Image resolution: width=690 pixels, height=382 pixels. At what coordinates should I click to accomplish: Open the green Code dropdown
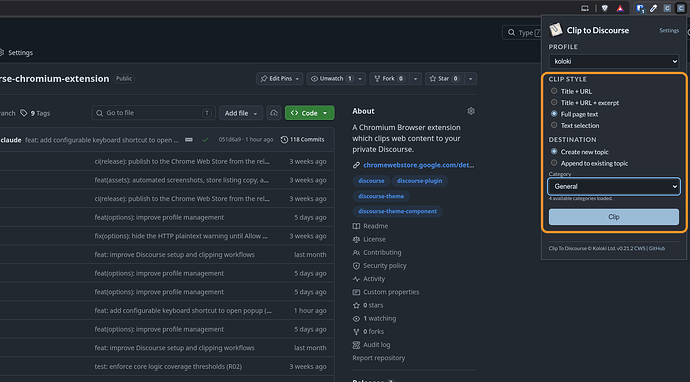pos(309,113)
